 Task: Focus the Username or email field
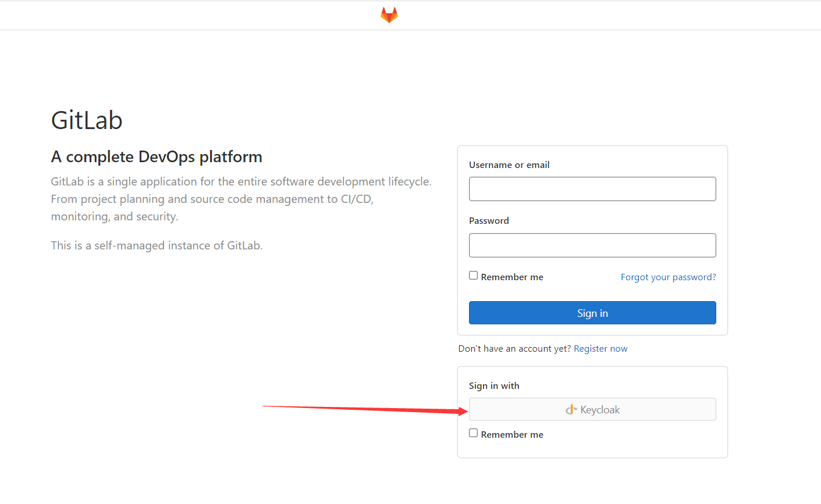pos(592,189)
